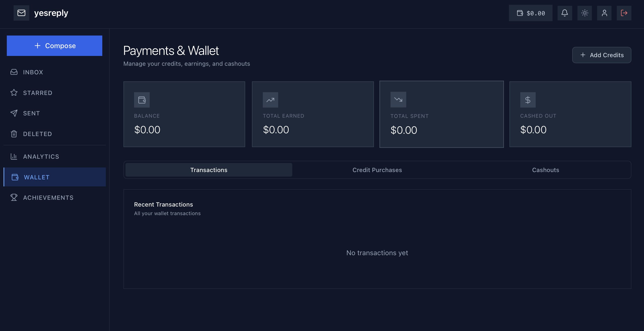Switch to the Cashouts tab
The width and height of the screenshot is (644, 331).
[x=545, y=170]
